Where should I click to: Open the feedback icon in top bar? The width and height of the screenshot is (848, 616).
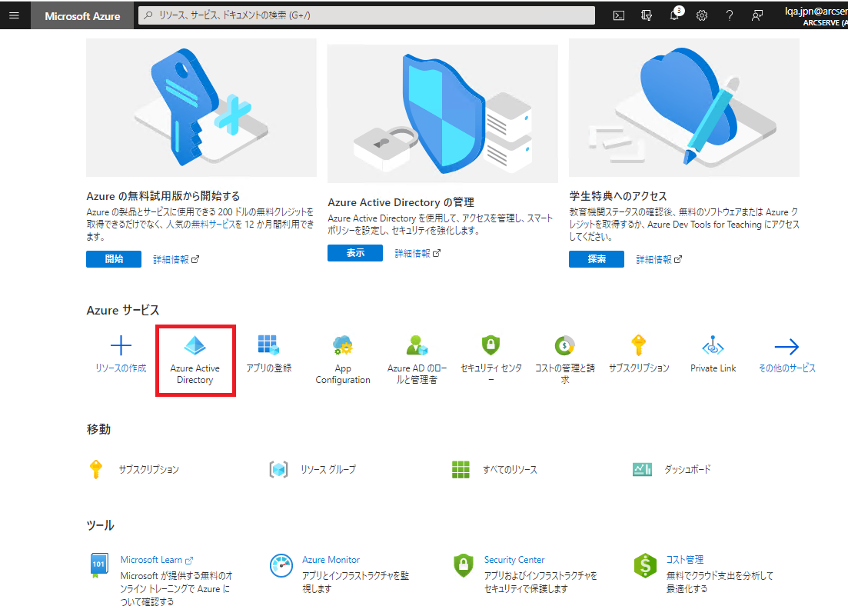[757, 15]
